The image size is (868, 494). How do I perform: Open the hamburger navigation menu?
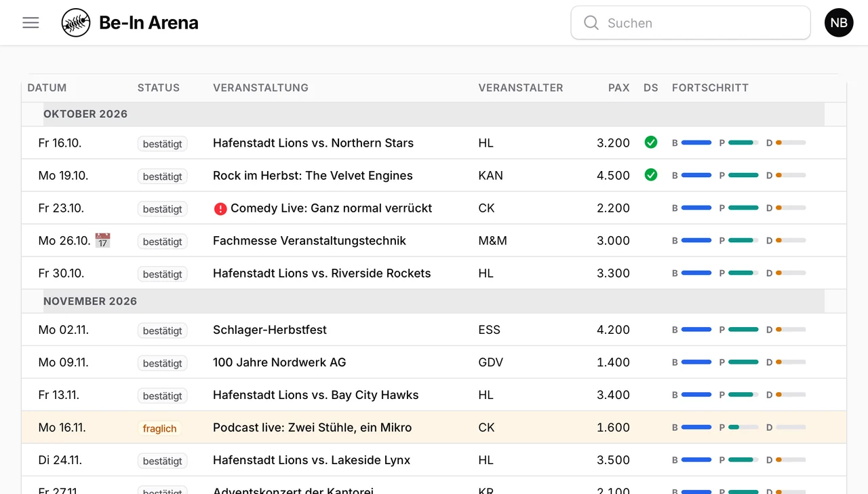pyautogui.click(x=31, y=22)
